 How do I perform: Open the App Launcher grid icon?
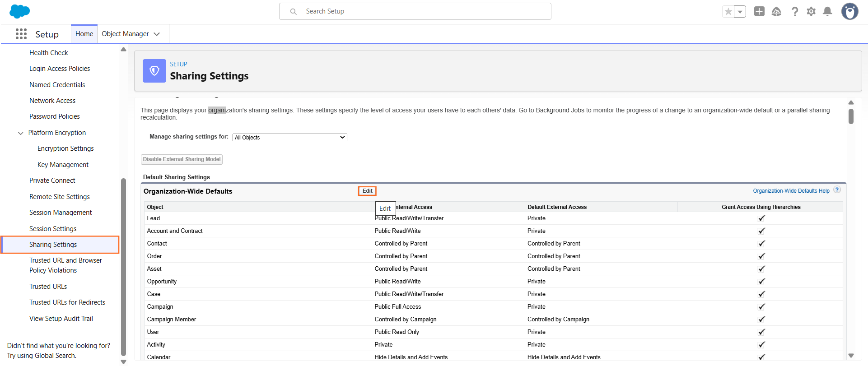21,34
